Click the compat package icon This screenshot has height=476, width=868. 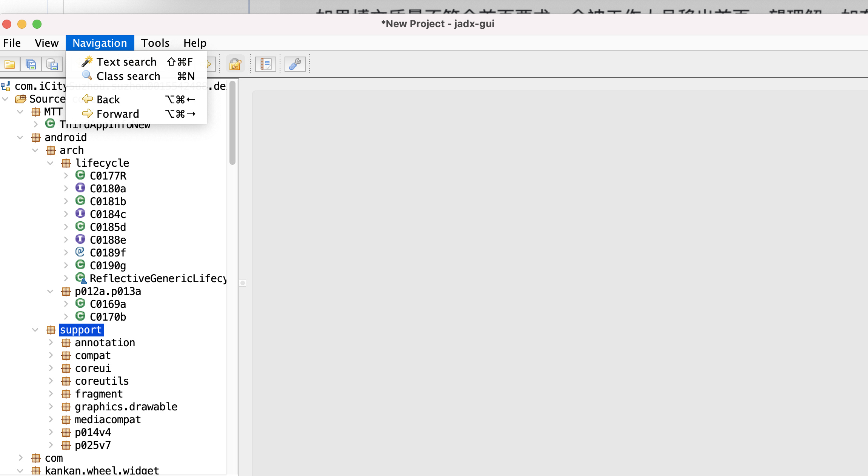pos(66,355)
